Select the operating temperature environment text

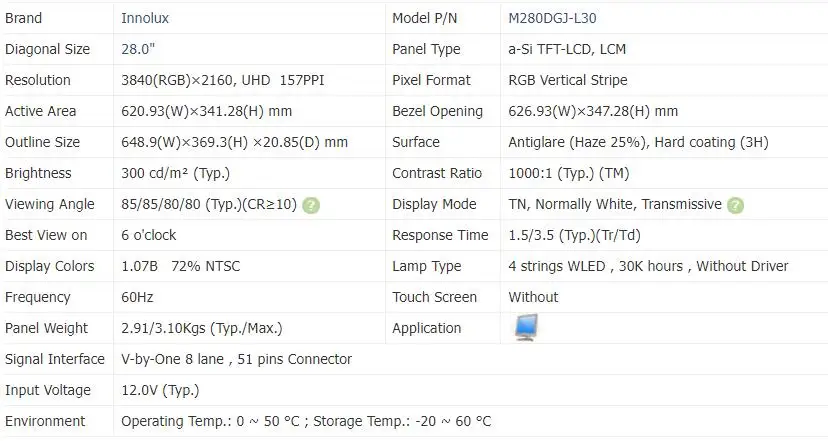coord(306,421)
